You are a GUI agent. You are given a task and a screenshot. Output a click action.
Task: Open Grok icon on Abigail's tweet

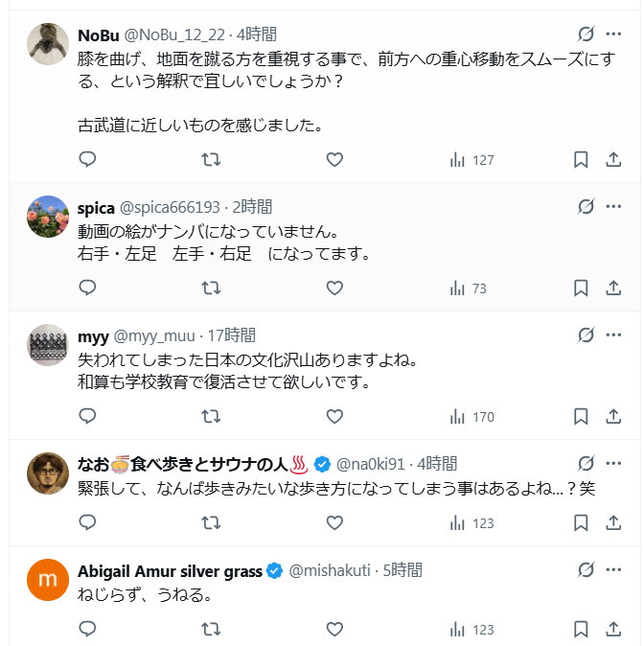click(x=586, y=570)
